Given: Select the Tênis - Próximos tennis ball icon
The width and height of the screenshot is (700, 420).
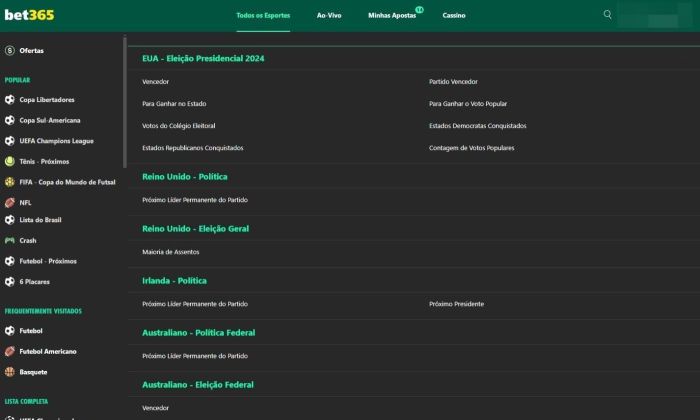Looking at the screenshot, I should point(10,161).
